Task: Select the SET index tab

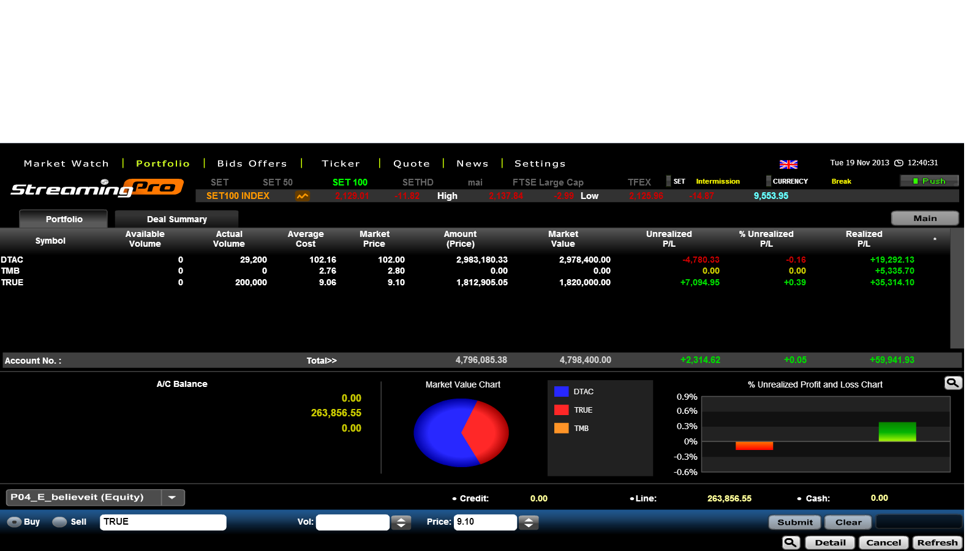Action: [219, 182]
